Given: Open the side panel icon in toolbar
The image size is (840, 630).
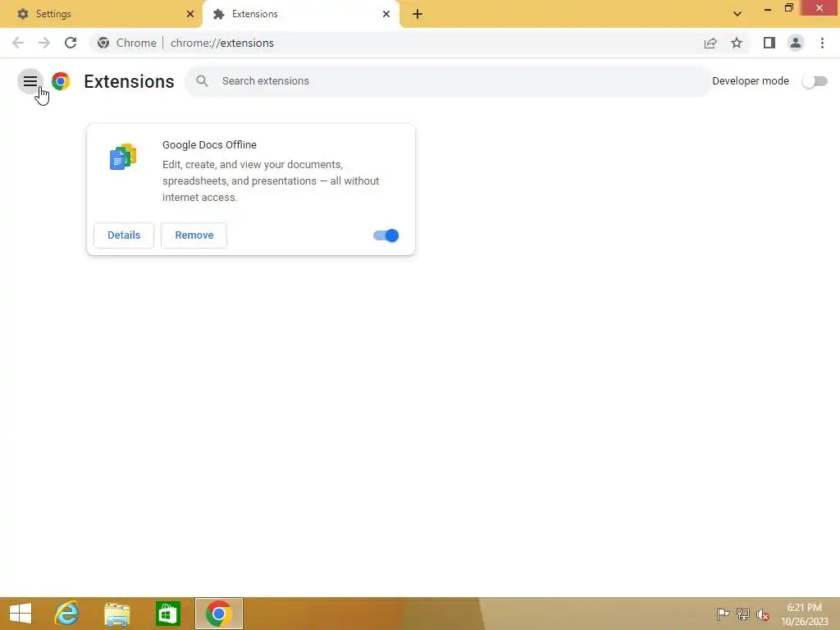Looking at the screenshot, I should [x=769, y=43].
